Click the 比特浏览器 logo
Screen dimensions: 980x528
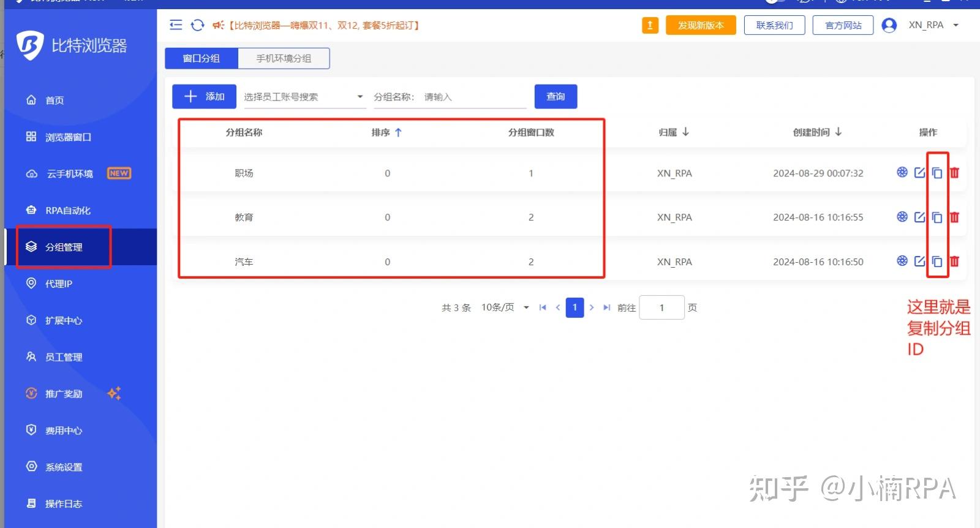[x=72, y=45]
